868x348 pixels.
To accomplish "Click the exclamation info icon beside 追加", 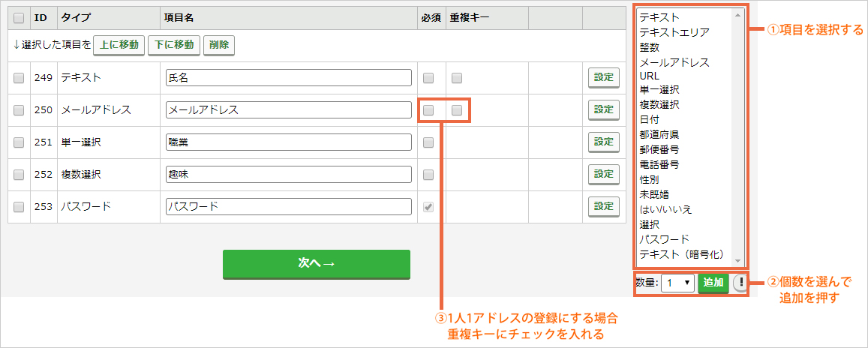I will click(740, 282).
